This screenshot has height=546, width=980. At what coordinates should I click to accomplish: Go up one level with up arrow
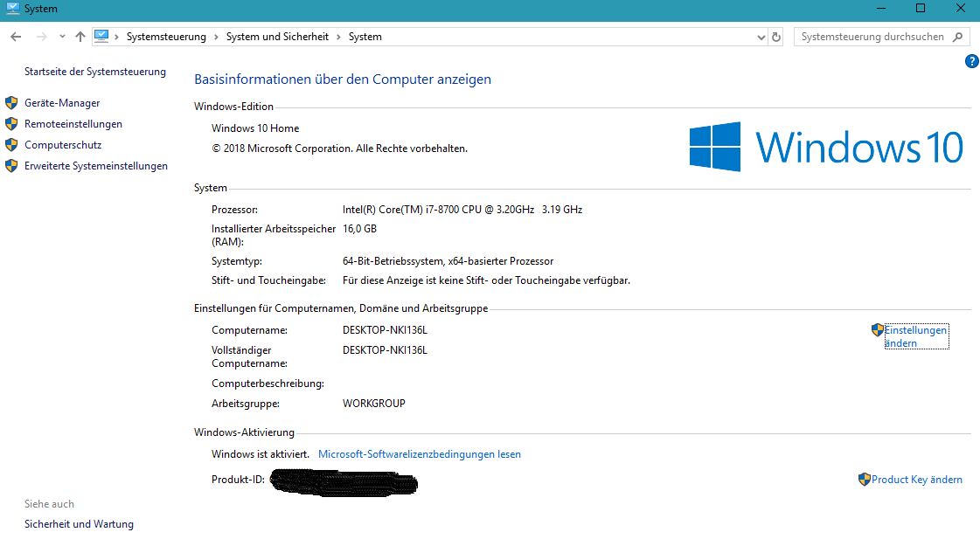[x=80, y=37]
